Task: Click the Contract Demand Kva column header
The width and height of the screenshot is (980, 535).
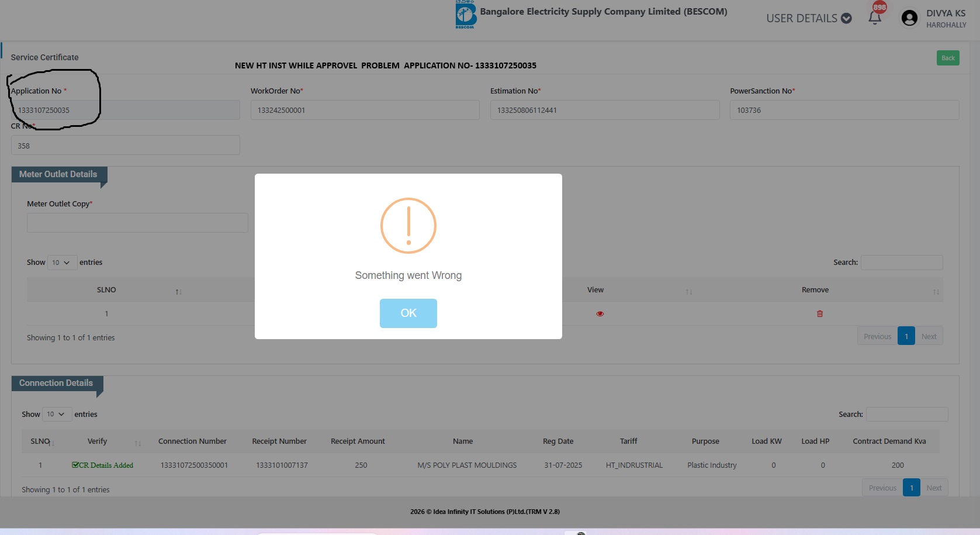Action: pyautogui.click(x=889, y=441)
